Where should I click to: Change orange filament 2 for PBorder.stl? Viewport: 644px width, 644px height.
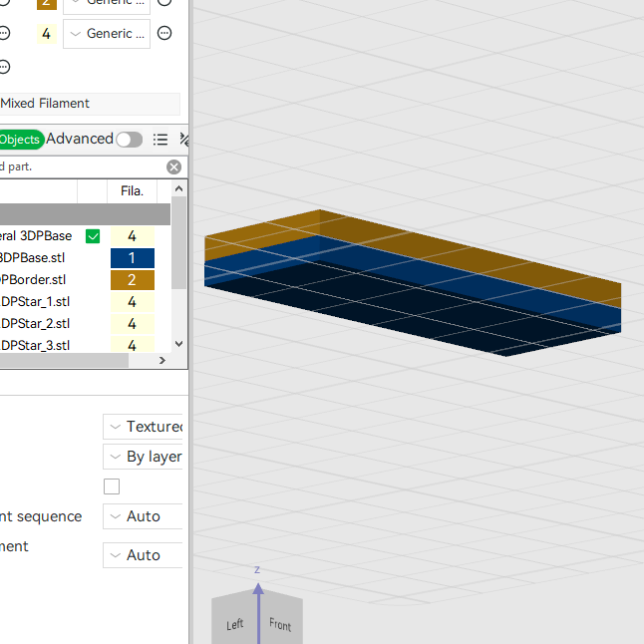pyautogui.click(x=133, y=280)
